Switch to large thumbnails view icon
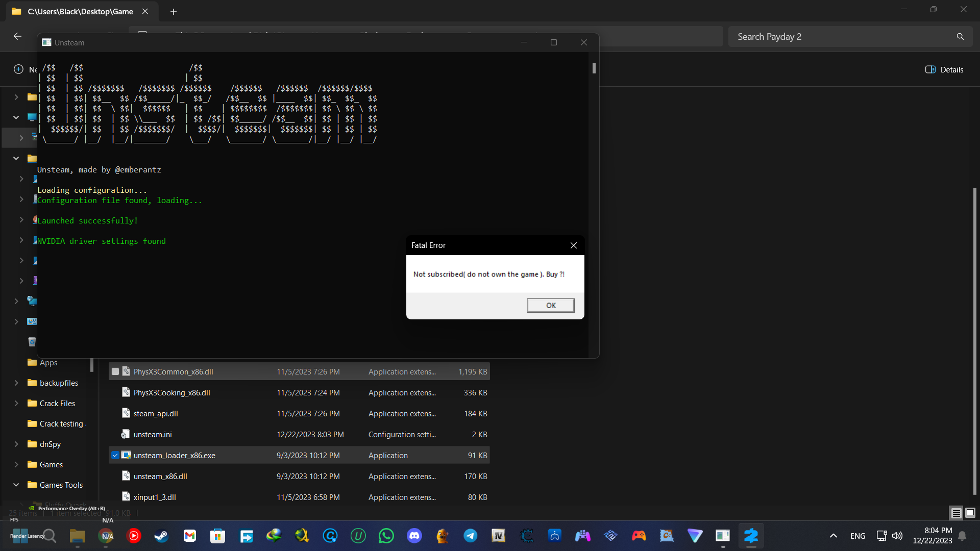Viewport: 980px width, 551px height. tap(970, 513)
